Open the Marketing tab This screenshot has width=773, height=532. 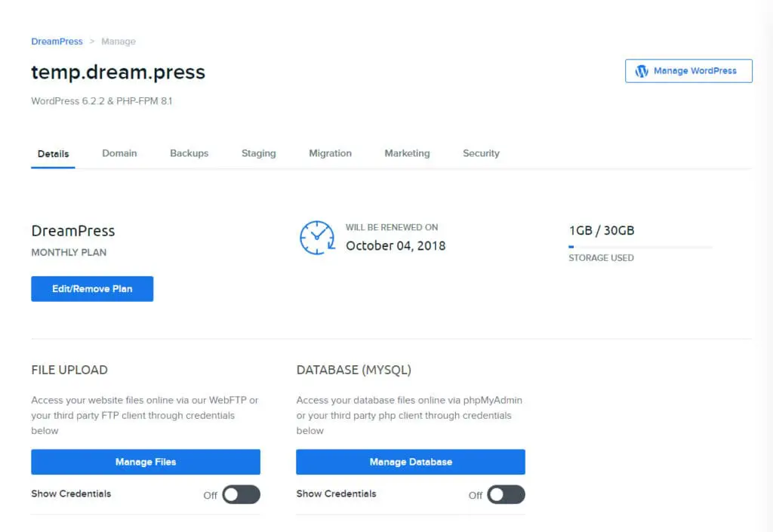coord(407,153)
